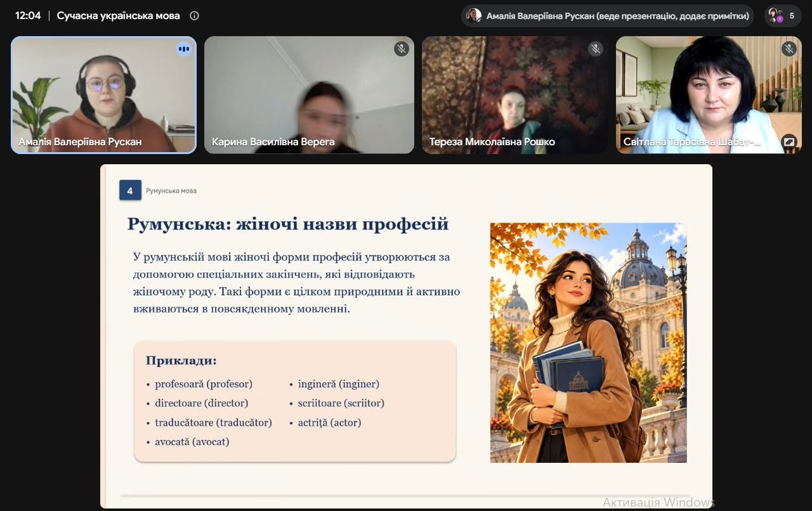Click the example traducătoare (traducător)
The image size is (812, 511).
(213, 423)
